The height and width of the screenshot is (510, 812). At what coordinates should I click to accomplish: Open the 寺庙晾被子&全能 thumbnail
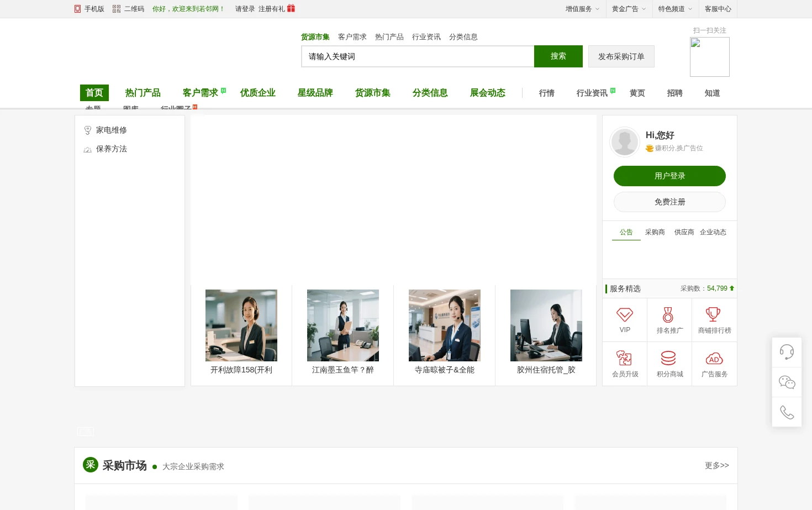click(x=445, y=325)
